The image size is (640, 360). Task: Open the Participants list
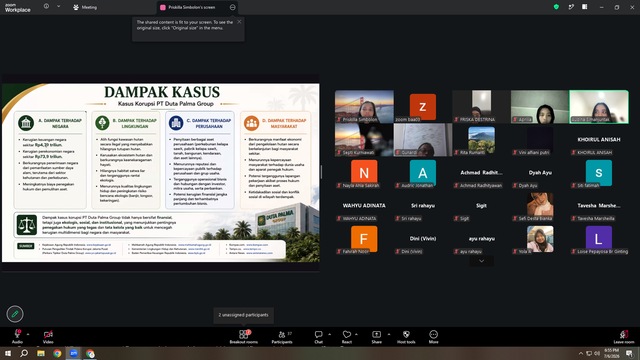(282, 336)
